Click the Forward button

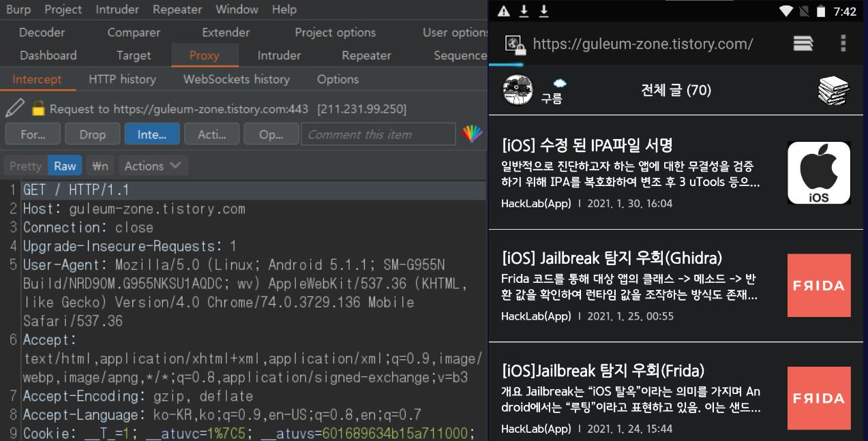[x=33, y=134]
